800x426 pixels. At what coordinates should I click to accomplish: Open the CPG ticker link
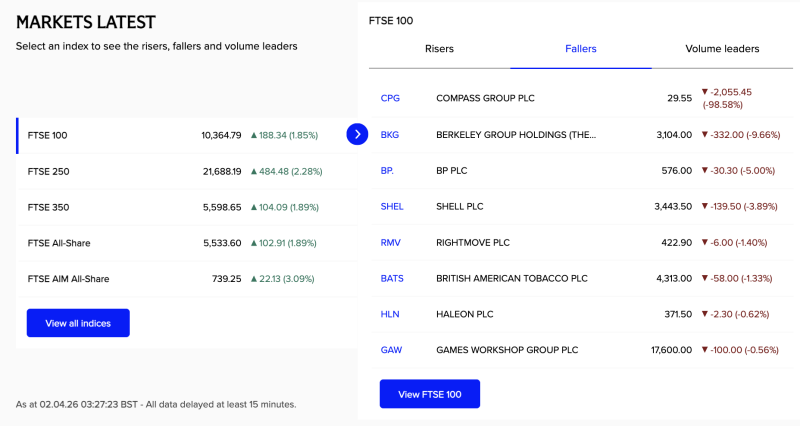(x=390, y=98)
